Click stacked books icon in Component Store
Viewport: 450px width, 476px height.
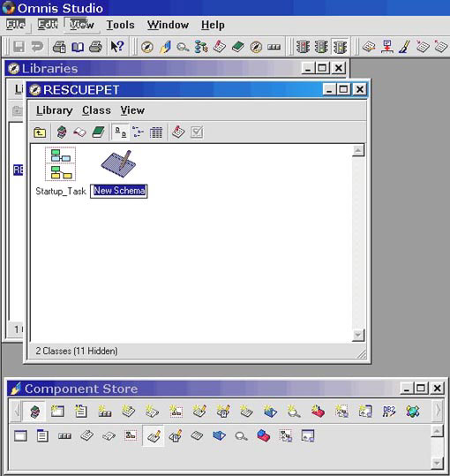[34, 412]
